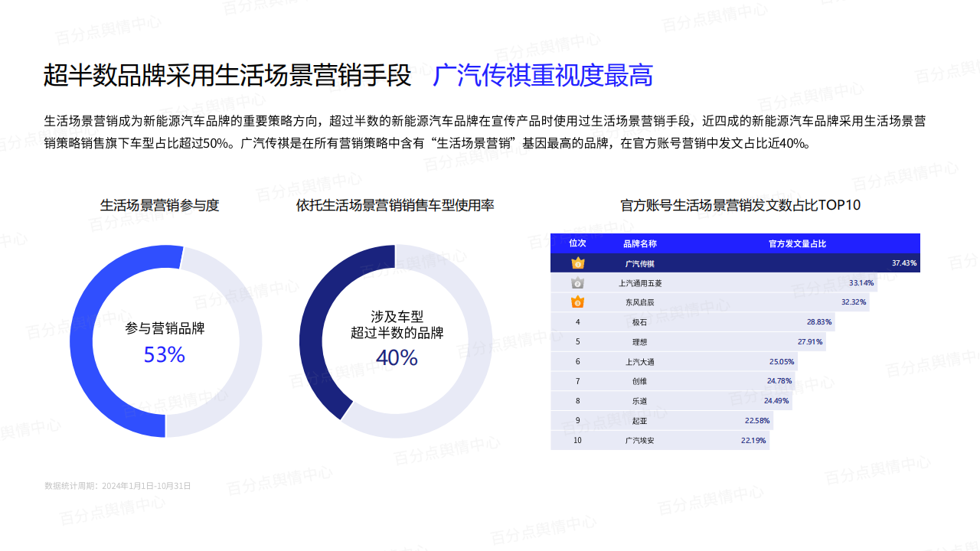
Task: Click rank number 6 in the 位次 column
Action: coord(578,362)
